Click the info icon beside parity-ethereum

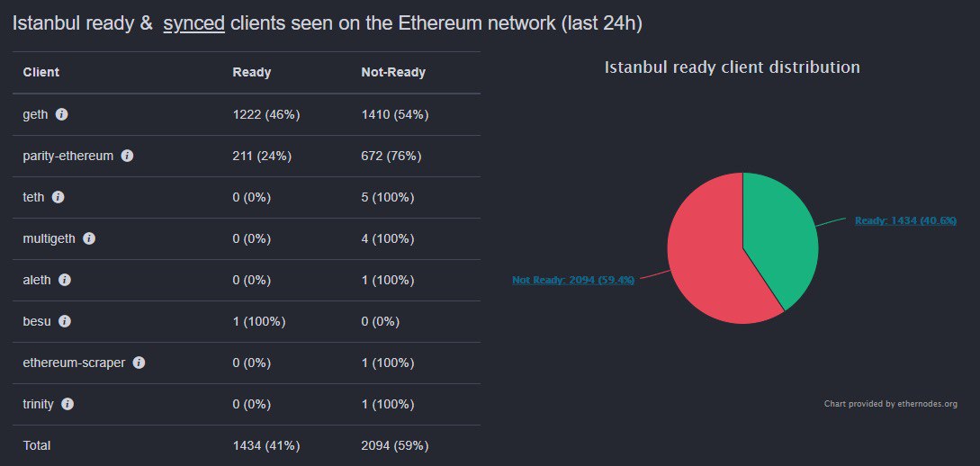click(127, 157)
